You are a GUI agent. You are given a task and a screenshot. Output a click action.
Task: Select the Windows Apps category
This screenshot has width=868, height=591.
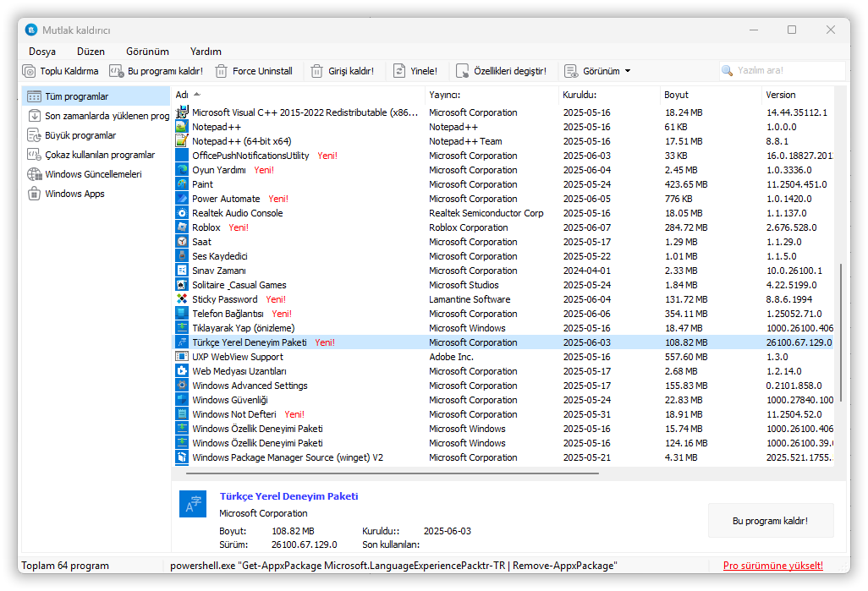(x=96, y=193)
